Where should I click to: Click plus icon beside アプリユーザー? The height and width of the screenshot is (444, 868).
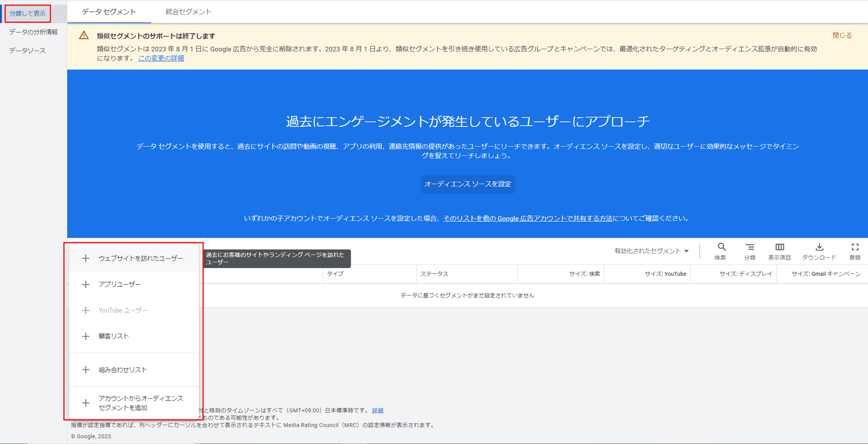pyautogui.click(x=86, y=285)
